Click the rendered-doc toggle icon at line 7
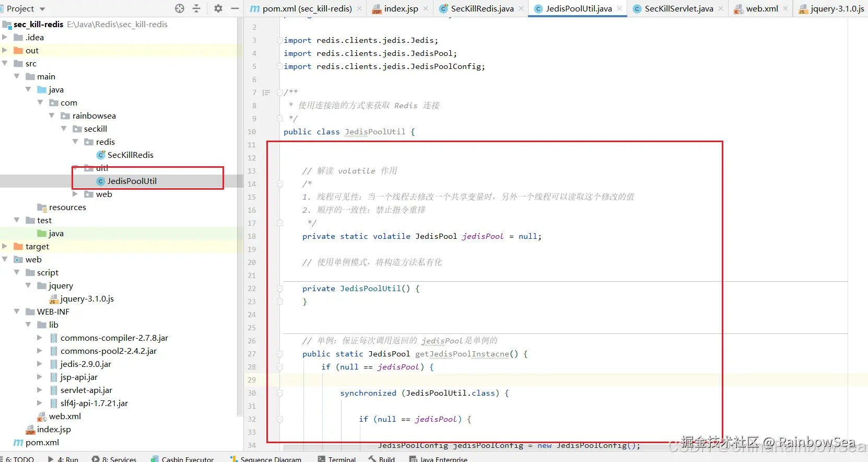Screen dimensions: 868x462 tap(266, 93)
